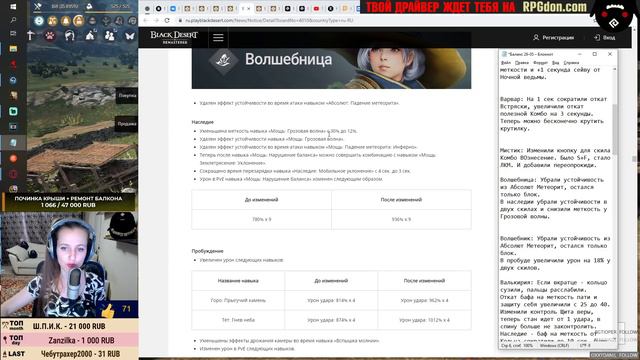The width and height of the screenshot is (640, 360).
Task: Click Вход login link
Action: point(604,38)
